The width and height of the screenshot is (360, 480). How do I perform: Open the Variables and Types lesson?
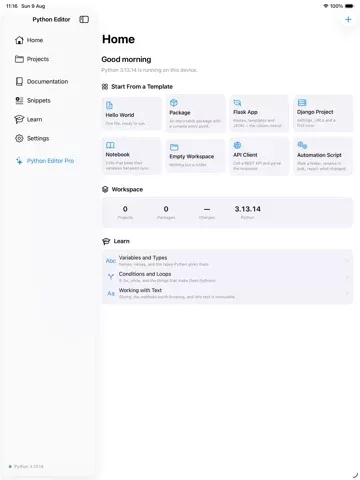227,261
